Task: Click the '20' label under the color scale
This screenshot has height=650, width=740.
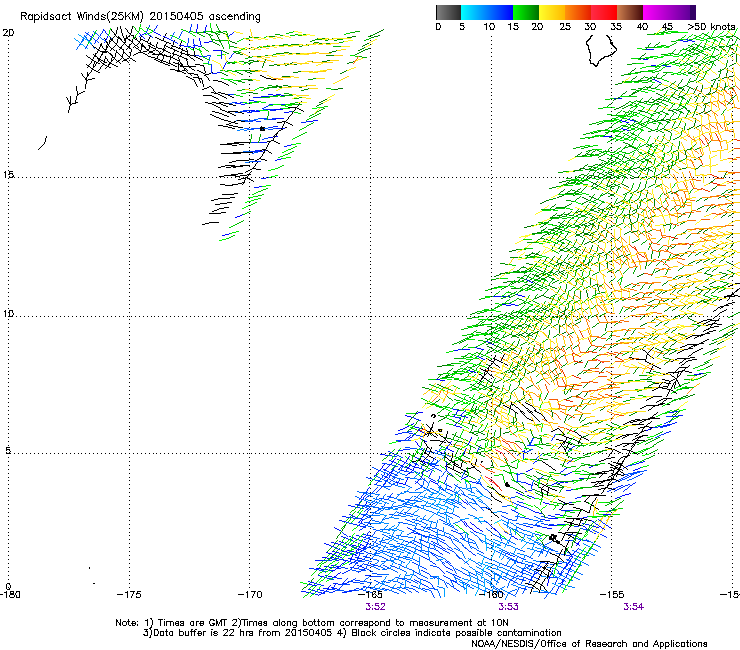Action: [537, 27]
